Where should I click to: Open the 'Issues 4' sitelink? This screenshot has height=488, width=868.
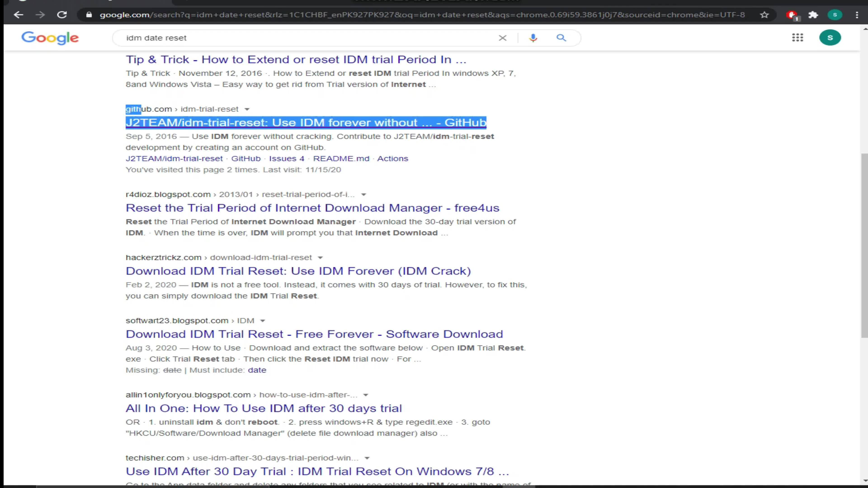tap(286, 159)
